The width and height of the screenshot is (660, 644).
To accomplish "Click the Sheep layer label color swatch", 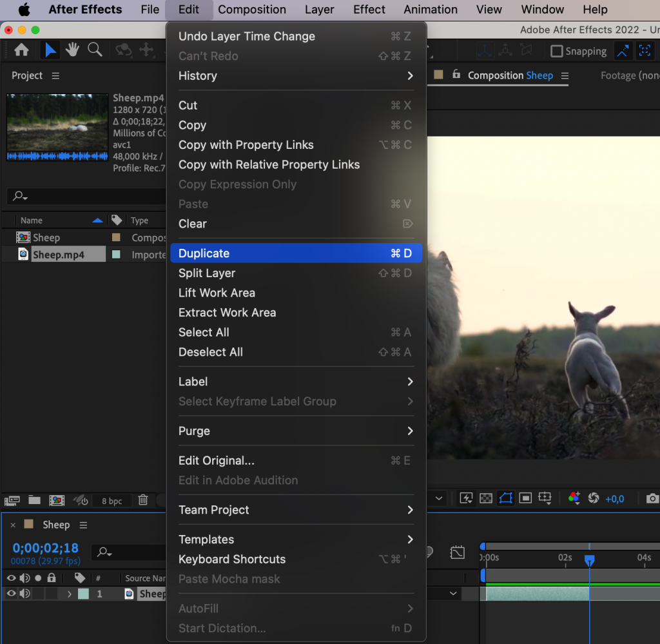I will 84,593.
